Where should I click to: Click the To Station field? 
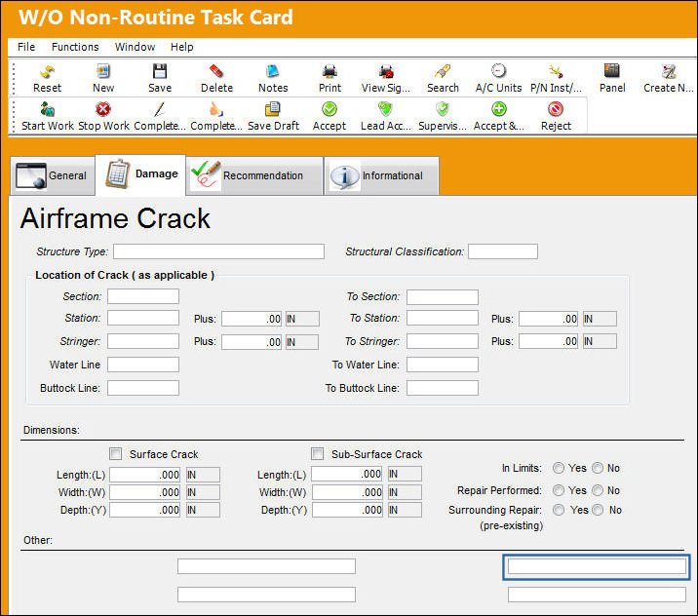442,318
